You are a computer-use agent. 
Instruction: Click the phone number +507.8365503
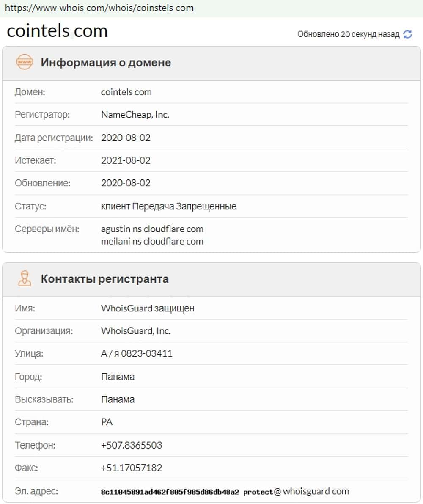pyautogui.click(x=132, y=445)
